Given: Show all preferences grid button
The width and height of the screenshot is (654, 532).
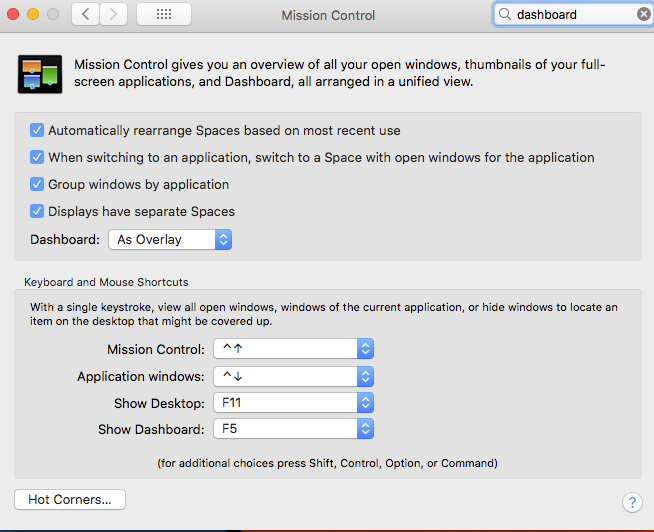Looking at the screenshot, I should pyautogui.click(x=164, y=15).
